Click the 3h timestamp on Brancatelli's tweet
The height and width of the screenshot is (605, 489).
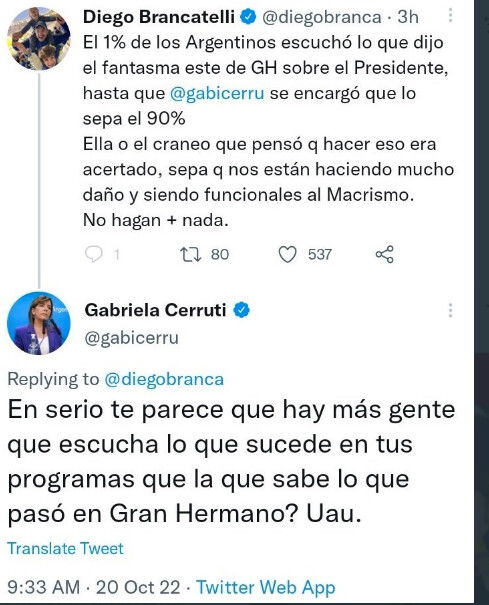pyautogui.click(x=408, y=17)
